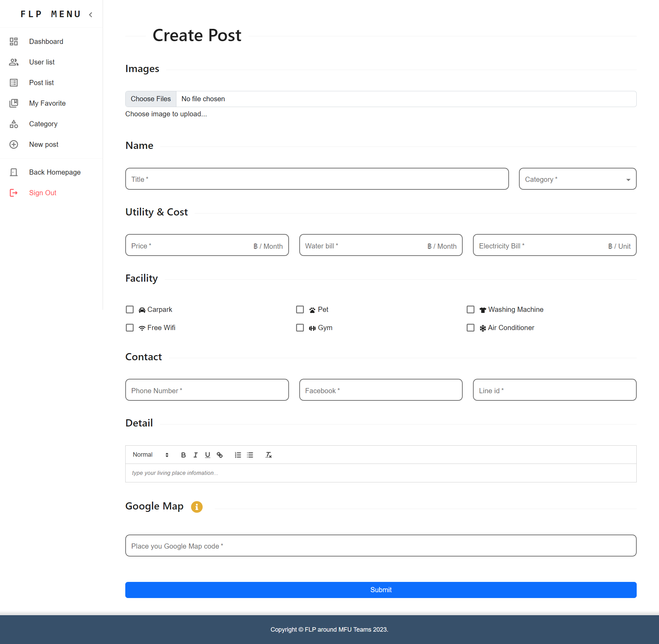Create a bullet list in the editor

tap(250, 455)
